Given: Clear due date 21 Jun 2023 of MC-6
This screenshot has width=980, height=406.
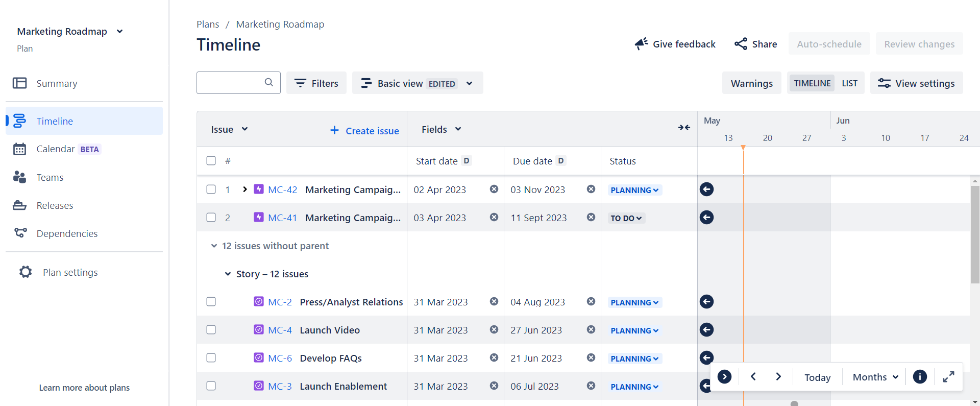Looking at the screenshot, I should click(x=591, y=357).
